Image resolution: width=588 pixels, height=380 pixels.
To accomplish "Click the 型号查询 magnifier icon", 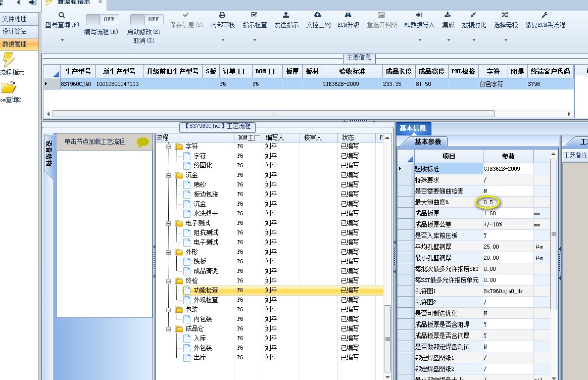I will pyautogui.click(x=62, y=15).
